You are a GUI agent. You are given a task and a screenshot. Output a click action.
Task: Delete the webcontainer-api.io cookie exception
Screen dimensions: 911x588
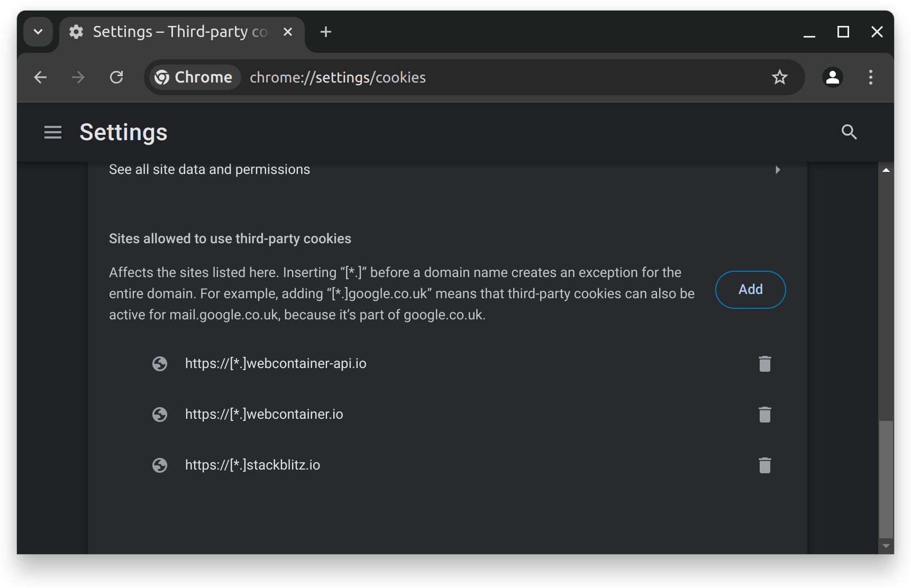click(764, 364)
